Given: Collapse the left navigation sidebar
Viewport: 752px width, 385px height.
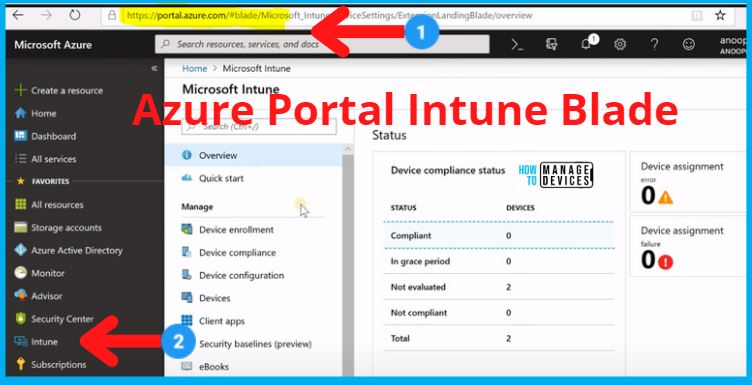Looking at the screenshot, I should (x=154, y=69).
